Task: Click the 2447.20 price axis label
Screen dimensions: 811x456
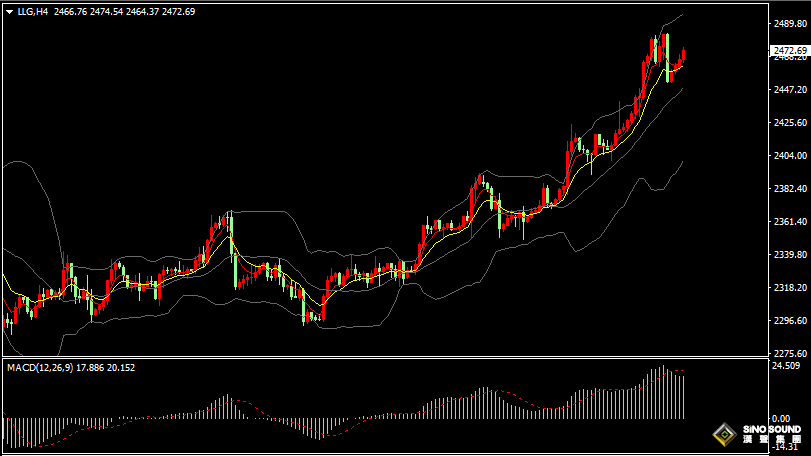Action: (789, 90)
